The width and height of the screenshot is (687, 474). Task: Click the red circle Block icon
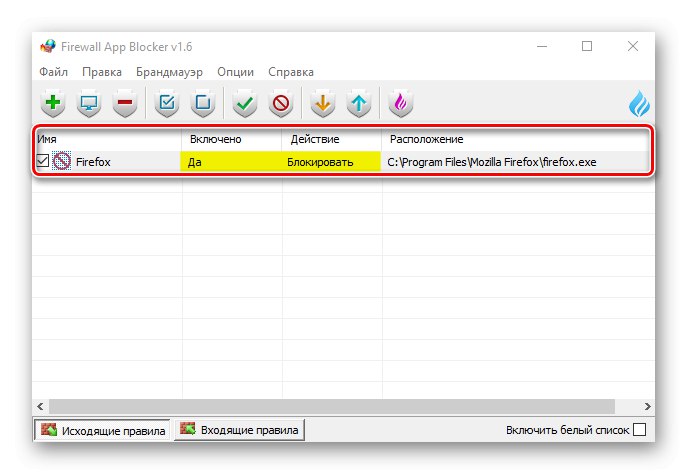click(x=281, y=103)
